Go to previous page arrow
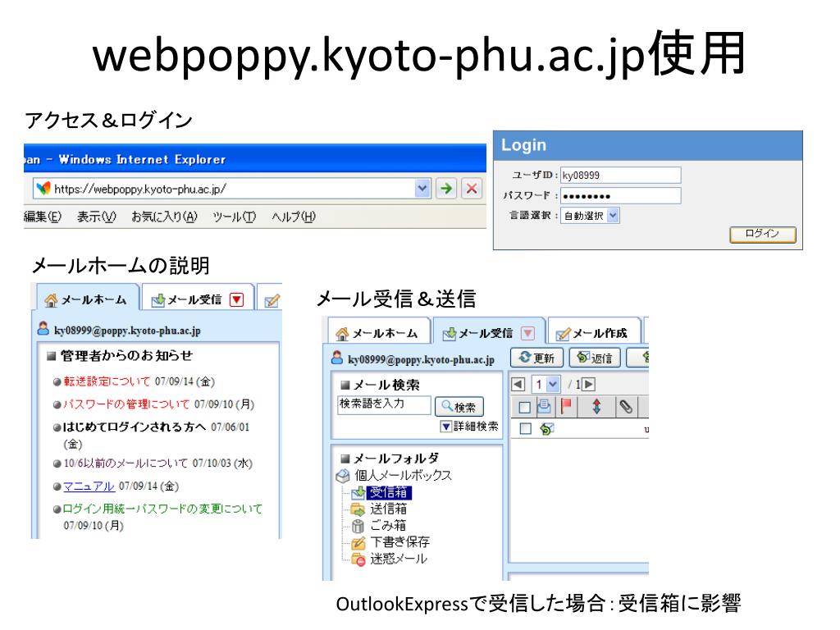Viewport: 840px width, 630px height. [x=518, y=384]
